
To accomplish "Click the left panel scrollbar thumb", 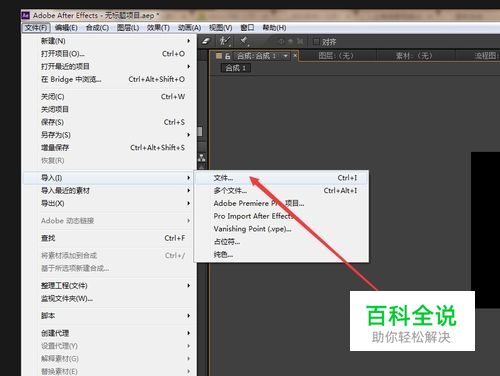I will [200, 131].
